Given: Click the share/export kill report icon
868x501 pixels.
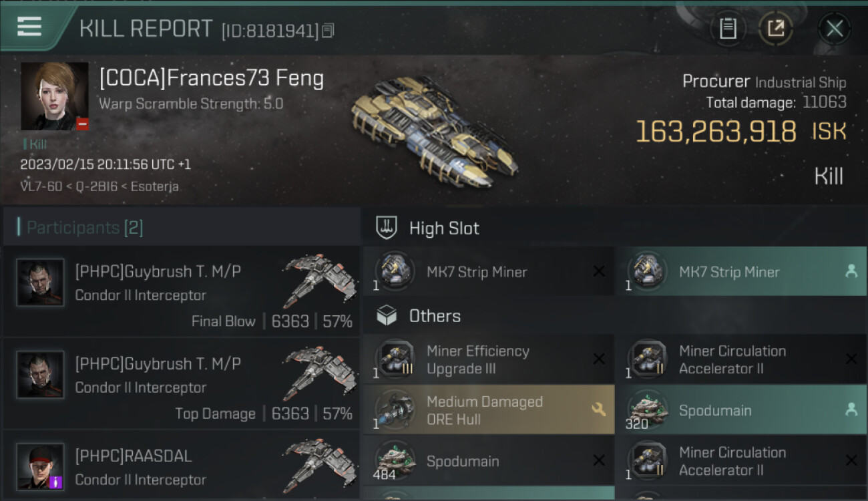Looking at the screenshot, I should click(x=775, y=28).
